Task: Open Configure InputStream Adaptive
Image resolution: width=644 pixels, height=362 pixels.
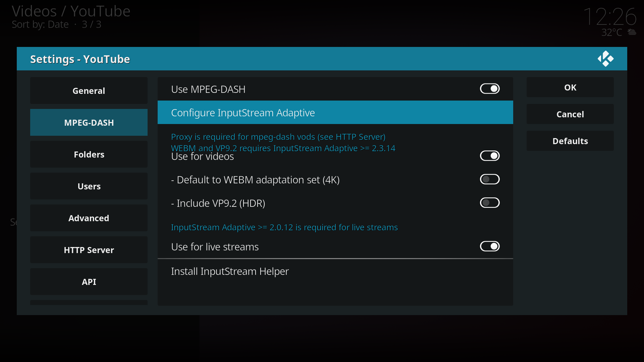Action: pyautogui.click(x=335, y=112)
